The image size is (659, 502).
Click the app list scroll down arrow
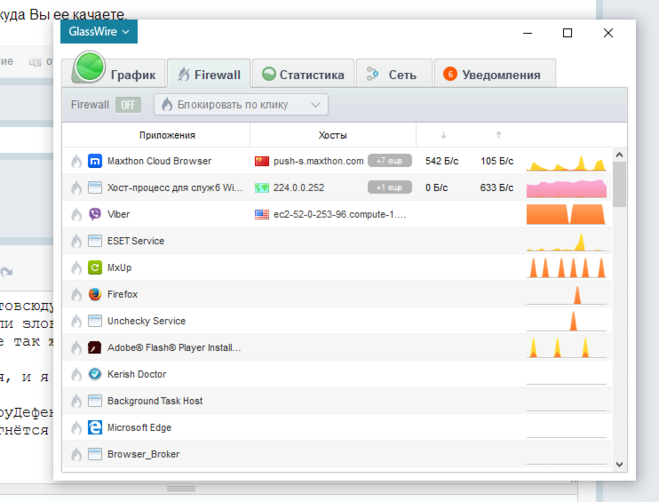click(x=619, y=464)
